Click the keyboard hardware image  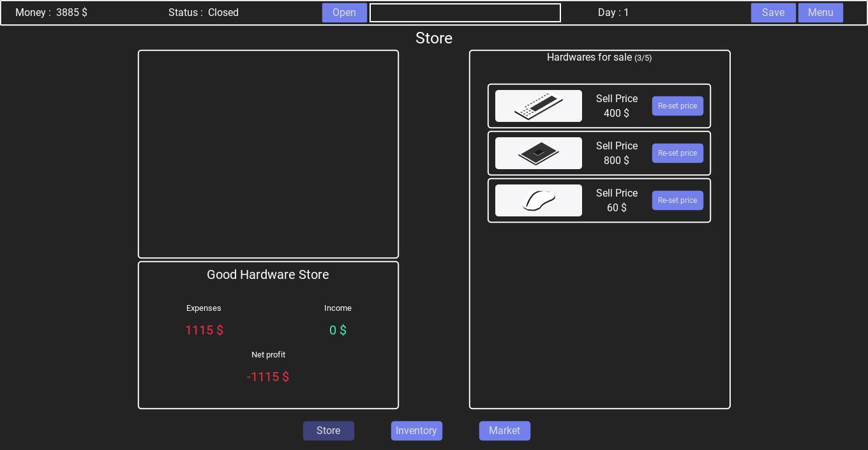point(538,106)
